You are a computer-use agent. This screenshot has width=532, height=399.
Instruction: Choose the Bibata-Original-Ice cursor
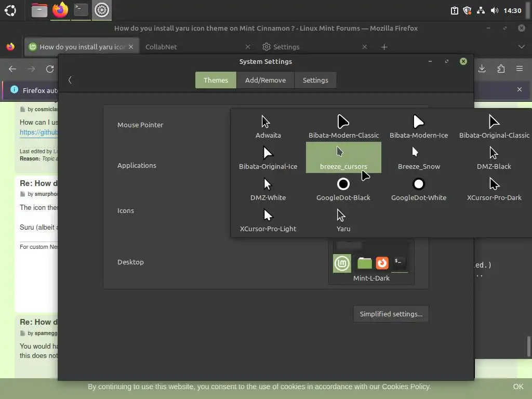(x=268, y=158)
